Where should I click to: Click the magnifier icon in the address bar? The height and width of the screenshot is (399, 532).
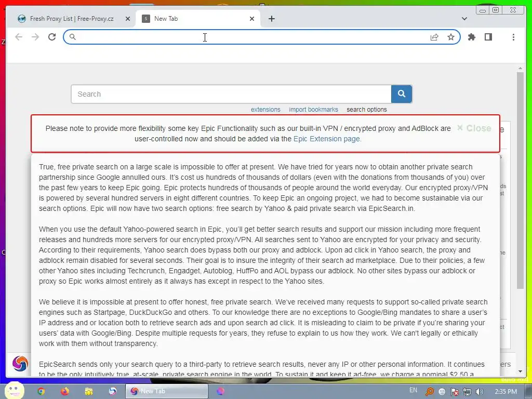[x=72, y=37]
